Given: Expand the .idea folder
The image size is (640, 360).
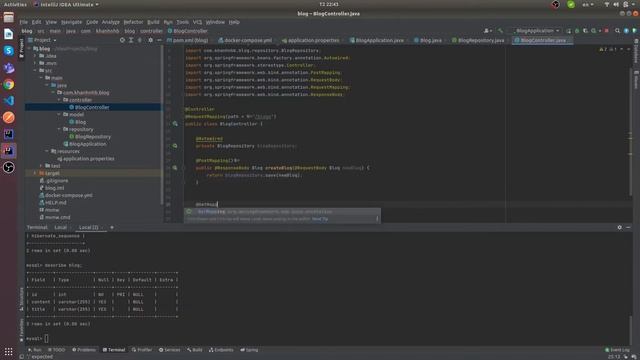Looking at the screenshot, I should coord(36,56).
